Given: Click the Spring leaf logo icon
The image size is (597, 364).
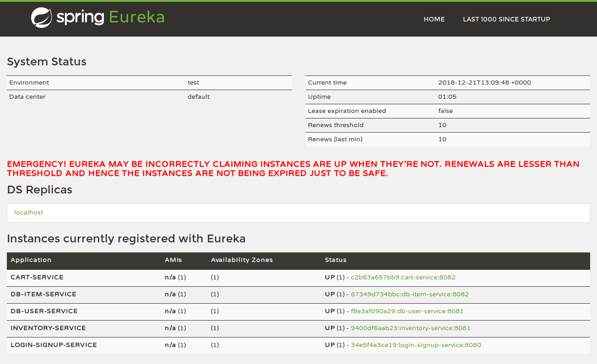Looking at the screenshot, I should click(41, 18).
